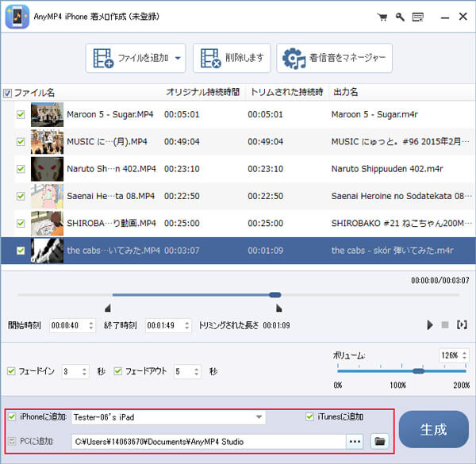
Task: Open the feedback message icon in title bar
Action: [x=418, y=16]
